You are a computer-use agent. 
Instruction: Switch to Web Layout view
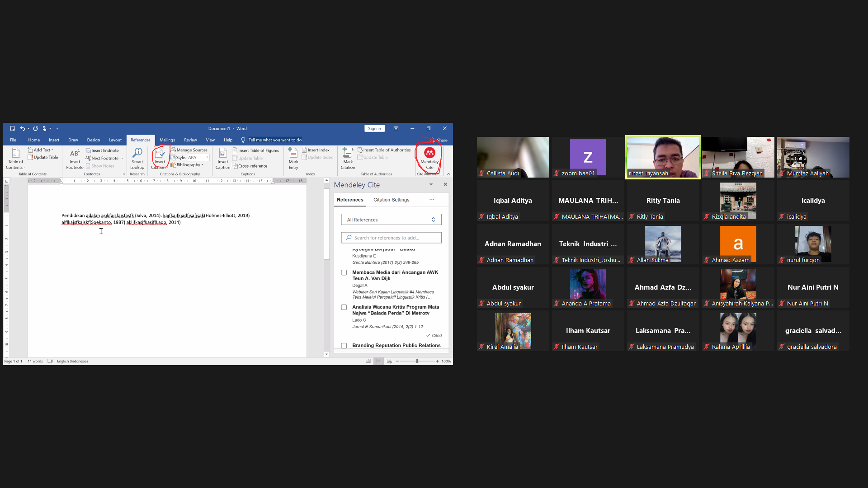(389, 361)
